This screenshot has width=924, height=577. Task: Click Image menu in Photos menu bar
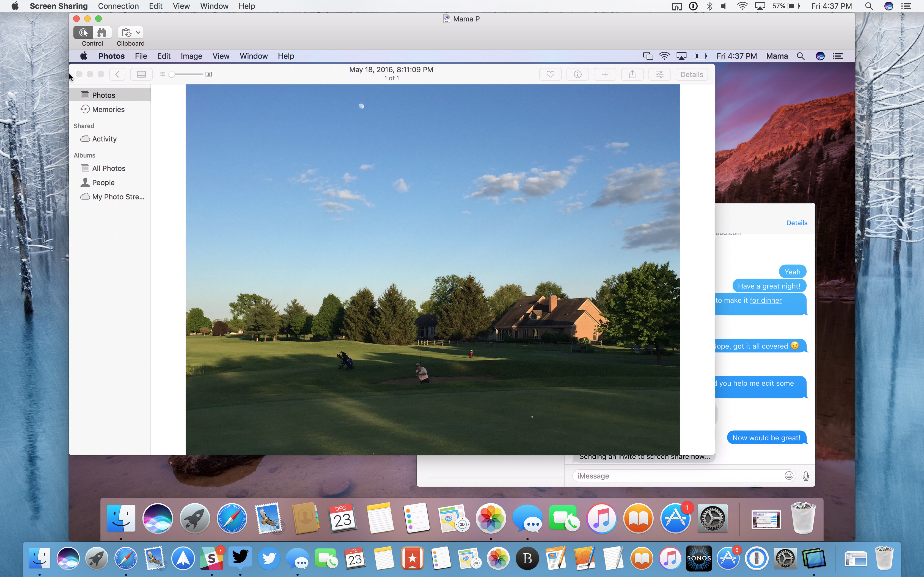(x=192, y=56)
